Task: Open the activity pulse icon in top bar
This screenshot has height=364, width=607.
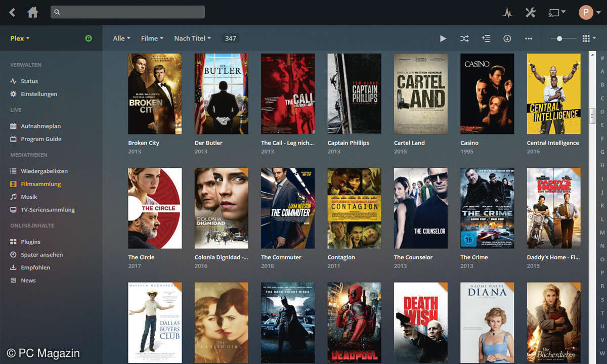Action: [507, 13]
